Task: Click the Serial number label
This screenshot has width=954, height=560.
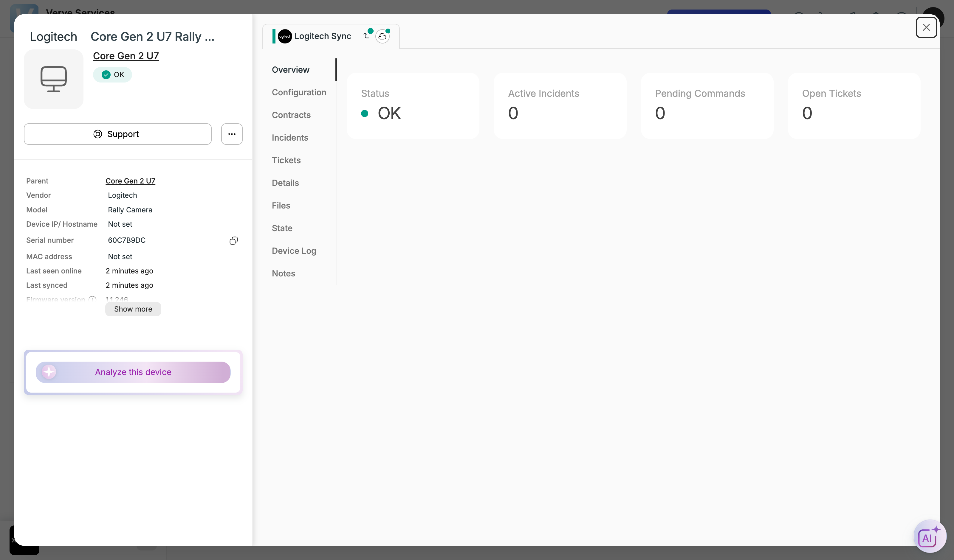Action: [x=50, y=240]
